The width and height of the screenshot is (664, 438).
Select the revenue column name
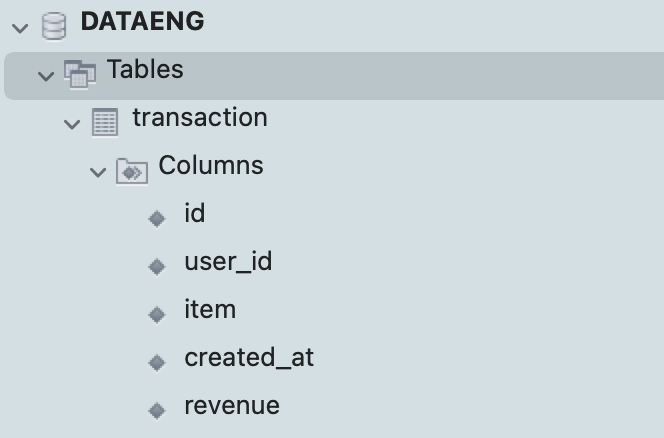click(232, 405)
